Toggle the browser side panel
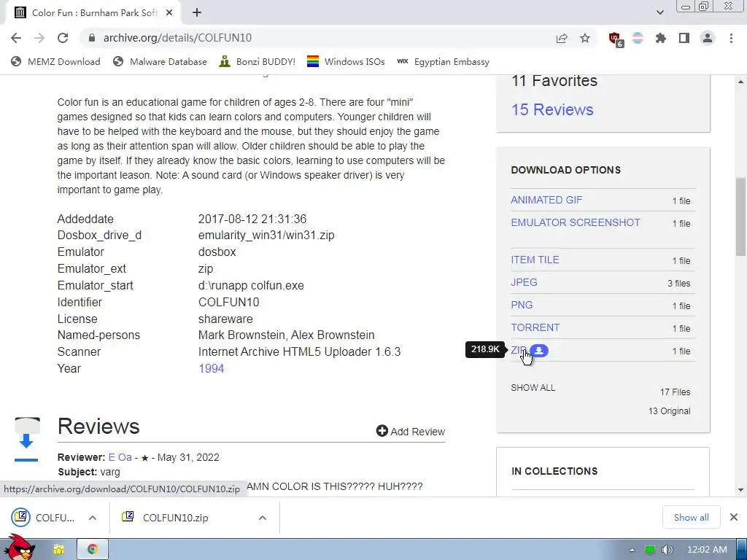Image resolution: width=747 pixels, height=560 pixels. [x=684, y=38]
